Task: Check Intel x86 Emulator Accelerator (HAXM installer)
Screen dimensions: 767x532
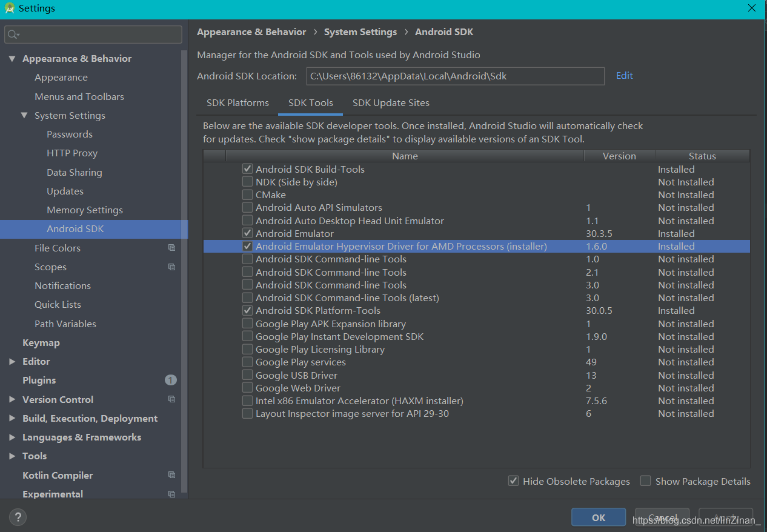Action: click(x=247, y=401)
